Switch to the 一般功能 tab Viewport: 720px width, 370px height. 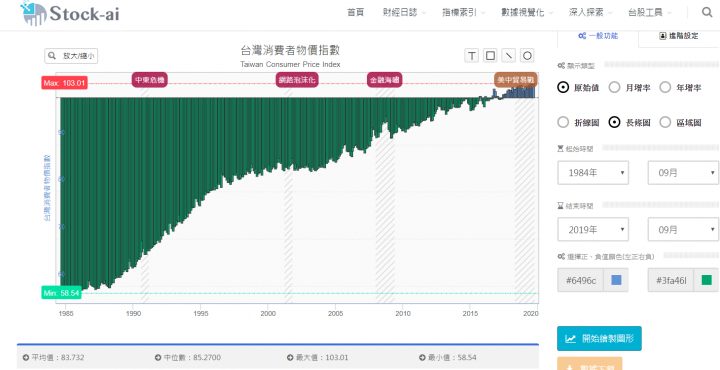598,36
